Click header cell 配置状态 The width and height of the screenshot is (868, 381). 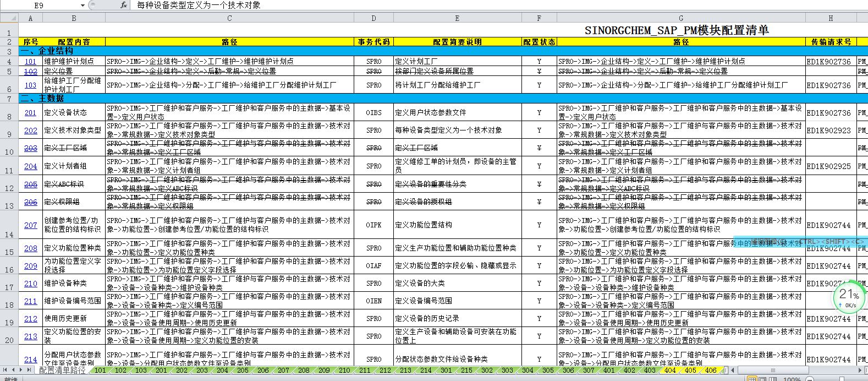click(x=539, y=42)
